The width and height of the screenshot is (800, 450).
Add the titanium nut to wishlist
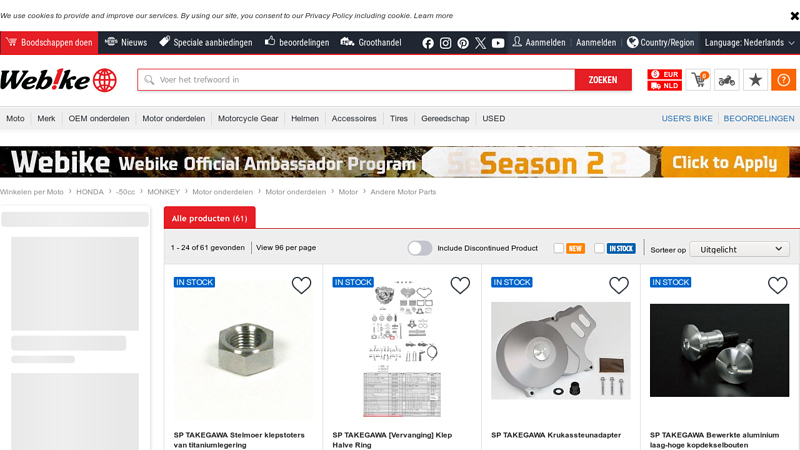(x=302, y=285)
